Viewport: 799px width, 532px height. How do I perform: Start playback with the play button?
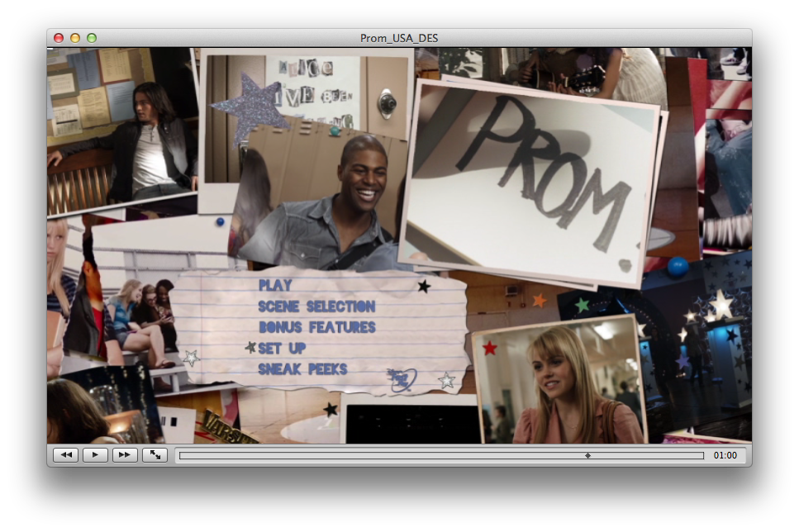click(x=95, y=455)
